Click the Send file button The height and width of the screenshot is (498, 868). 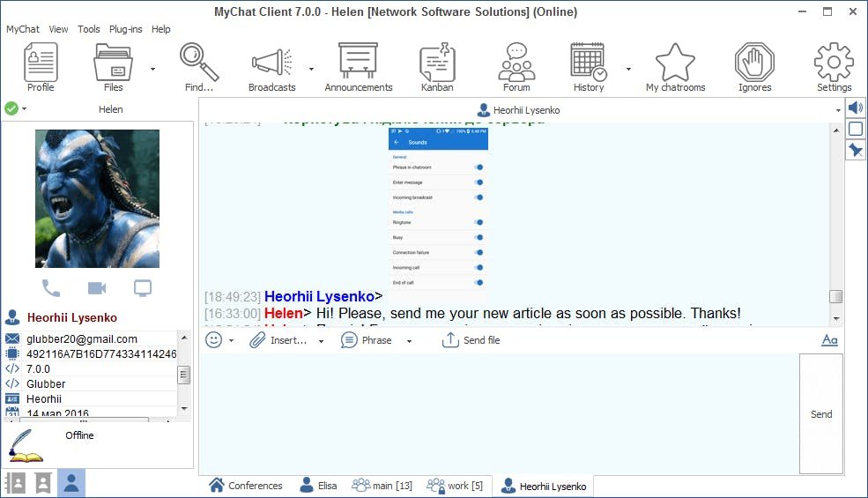pos(471,340)
